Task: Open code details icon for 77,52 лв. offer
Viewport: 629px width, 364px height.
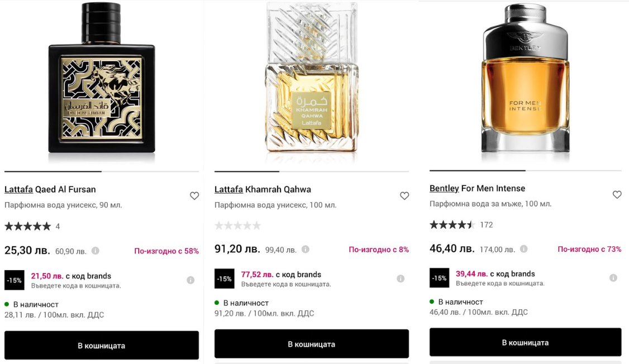Action: click(x=401, y=279)
